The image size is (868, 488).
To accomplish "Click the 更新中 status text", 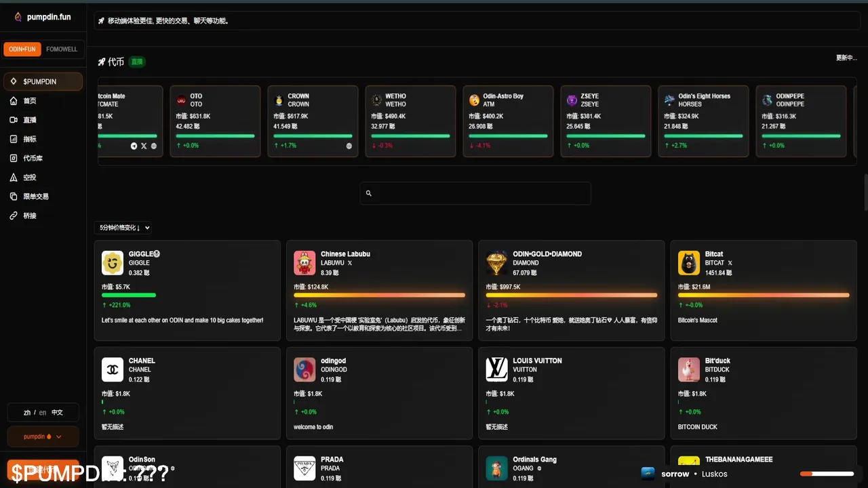I will [x=846, y=58].
